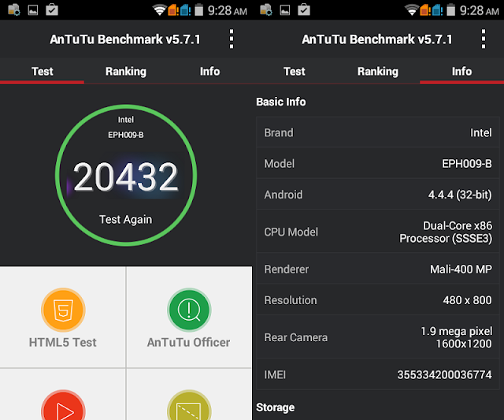Image resolution: width=504 pixels, height=420 pixels.
Task: Tap Wi-Fi status icon on right screen
Action: pyautogui.click(x=411, y=10)
